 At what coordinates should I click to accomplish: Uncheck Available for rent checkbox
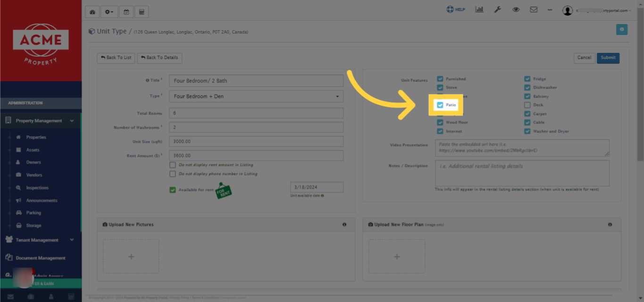click(x=173, y=190)
